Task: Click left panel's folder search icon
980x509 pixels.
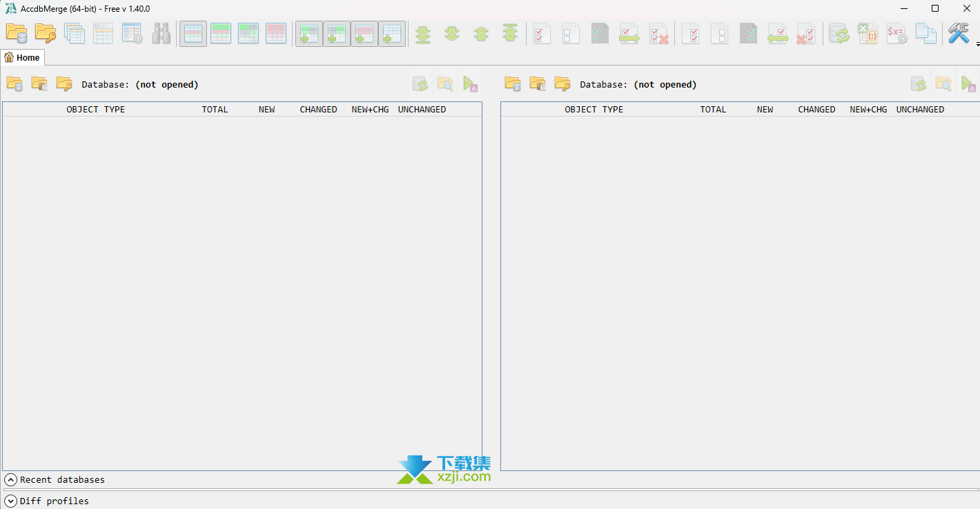Action: (x=445, y=84)
